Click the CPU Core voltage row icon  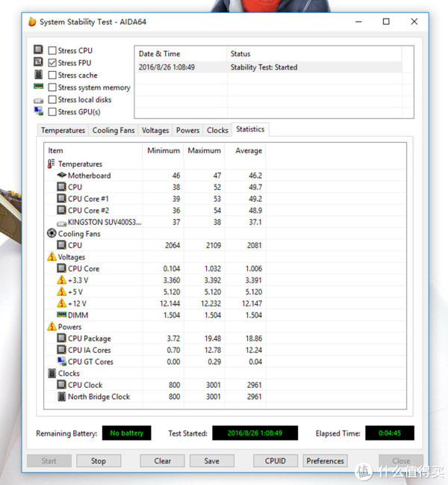pos(62,268)
